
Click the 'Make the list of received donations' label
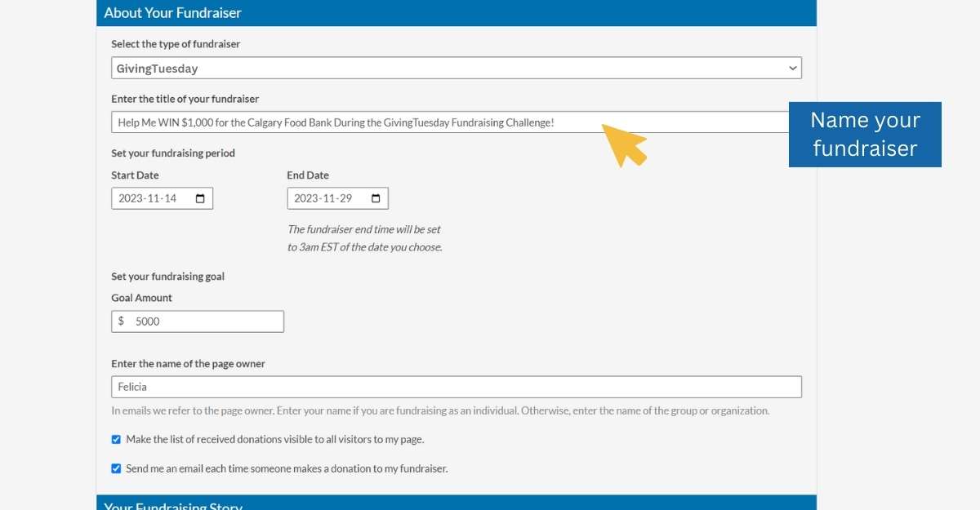274,440
